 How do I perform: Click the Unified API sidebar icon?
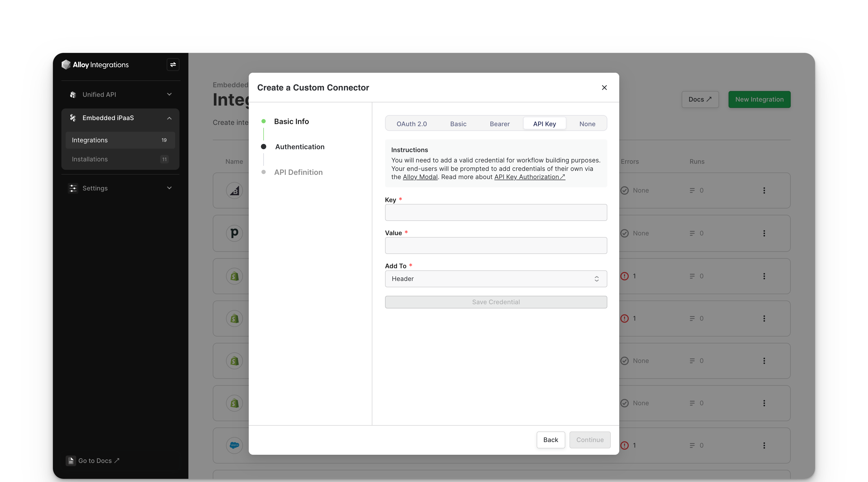73,95
